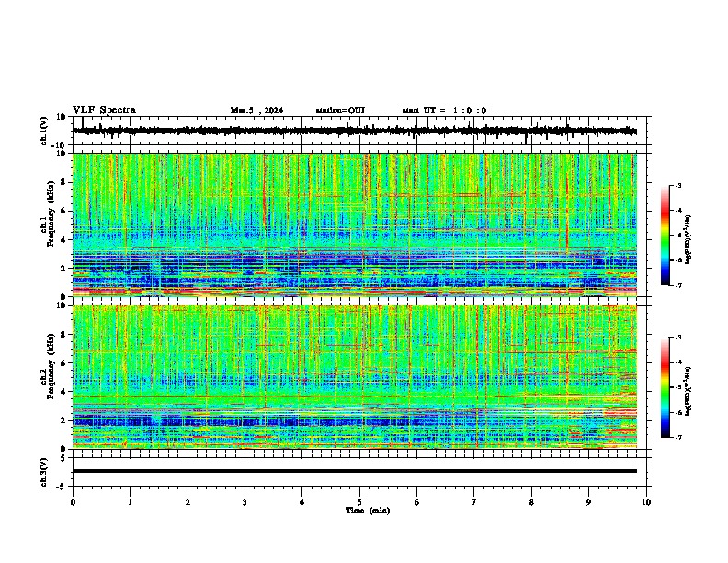
Task: Click the ch.1 "Frequency (kHz)" axis label
Action: pos(51,214)
